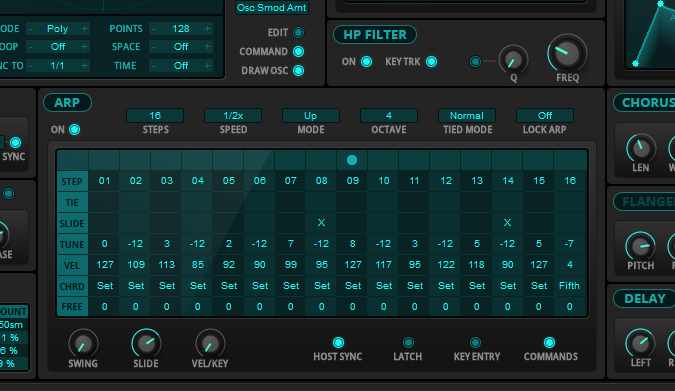675x391 pixels.
Task: Enable the LATCH toggle
Action: point(408,342)
